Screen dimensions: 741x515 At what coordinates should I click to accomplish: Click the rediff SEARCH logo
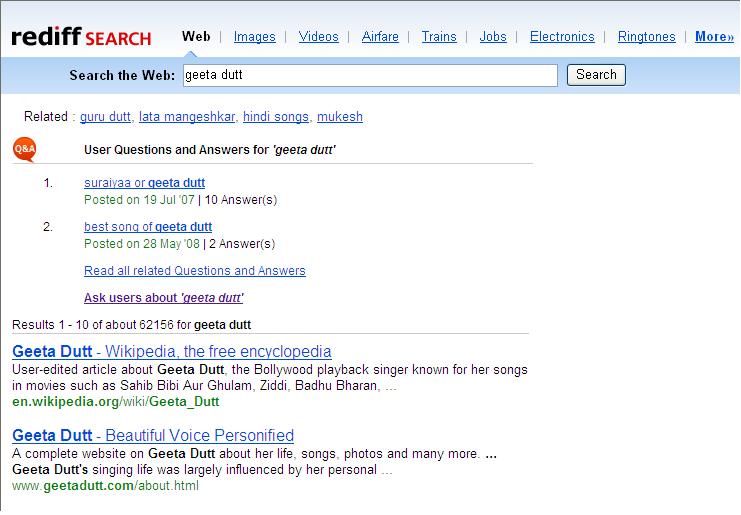[81, 37]
